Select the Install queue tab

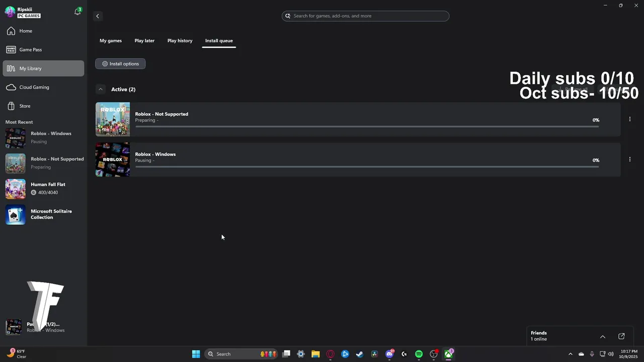[x=219, y=41]
